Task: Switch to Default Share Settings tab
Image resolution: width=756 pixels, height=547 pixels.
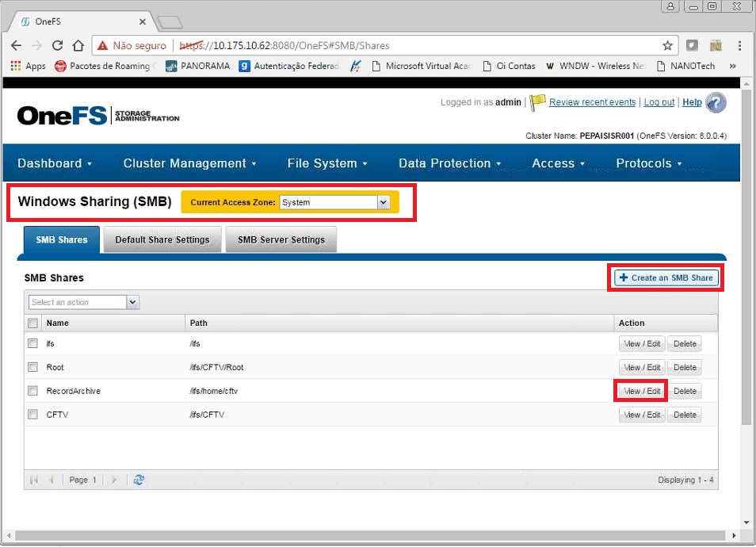Action: click(162, 239)
